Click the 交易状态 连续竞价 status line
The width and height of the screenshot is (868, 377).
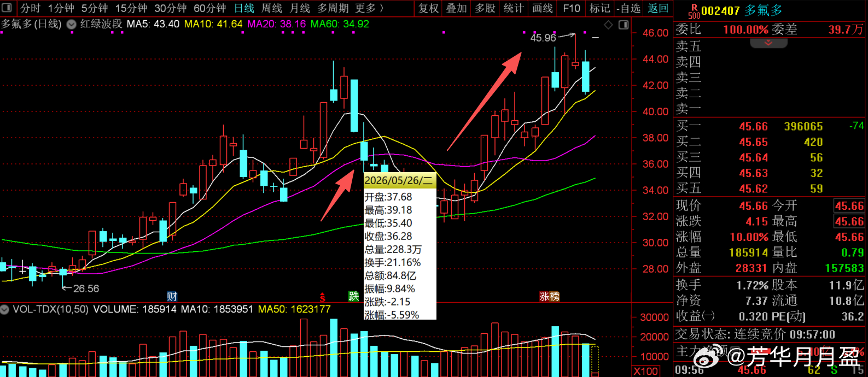(x=755, y=334)
